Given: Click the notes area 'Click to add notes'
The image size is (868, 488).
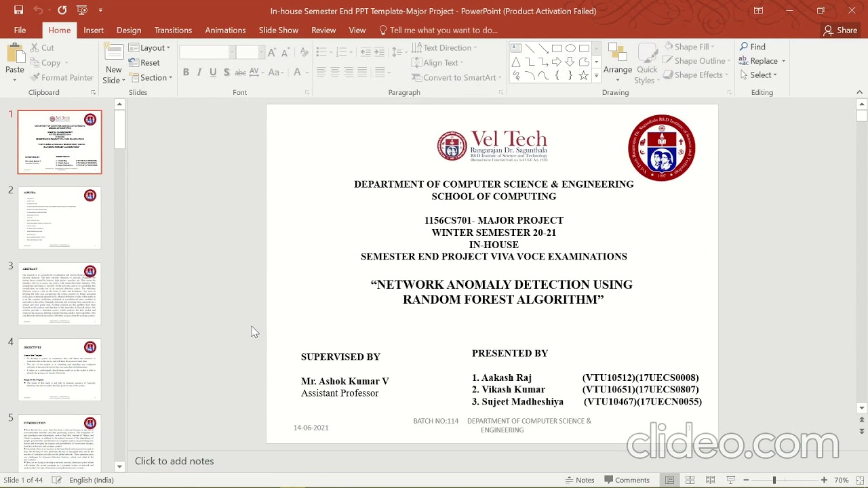Looking at the screenshot, I should coord(174,461).
